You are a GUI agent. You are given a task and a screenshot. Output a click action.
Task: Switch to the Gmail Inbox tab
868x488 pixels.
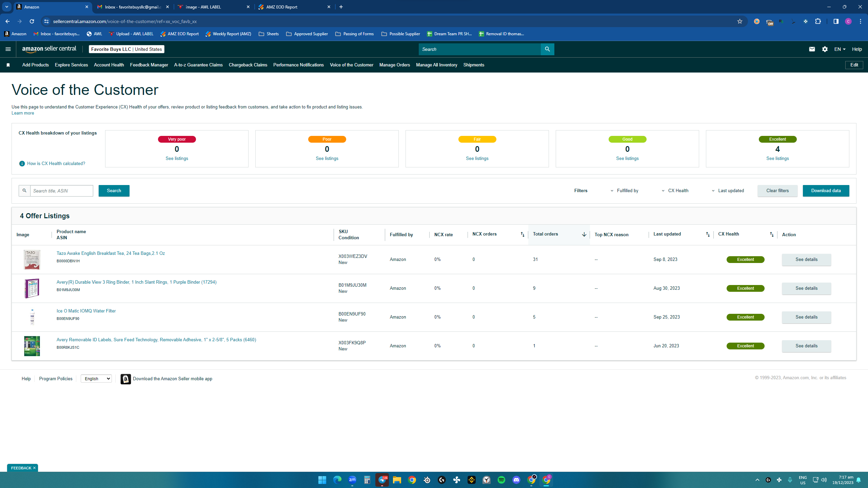click(x=133, y=7)
